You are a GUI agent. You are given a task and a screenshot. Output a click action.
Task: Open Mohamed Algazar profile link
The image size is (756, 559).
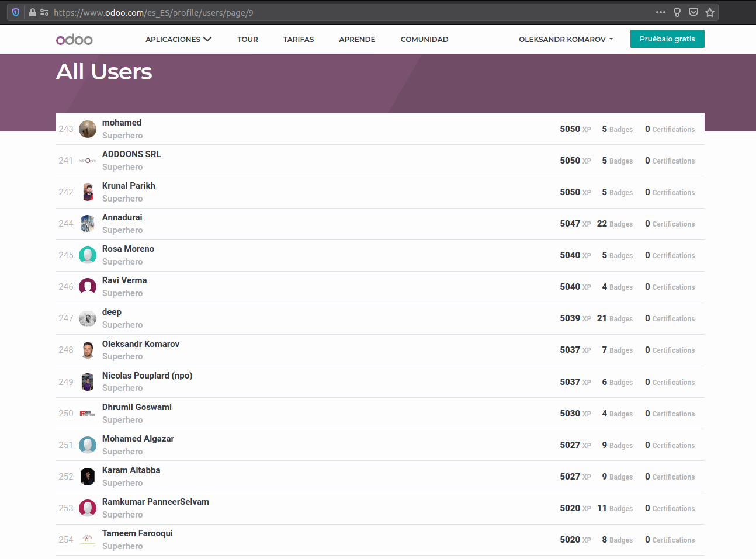[x=138, y=439]
